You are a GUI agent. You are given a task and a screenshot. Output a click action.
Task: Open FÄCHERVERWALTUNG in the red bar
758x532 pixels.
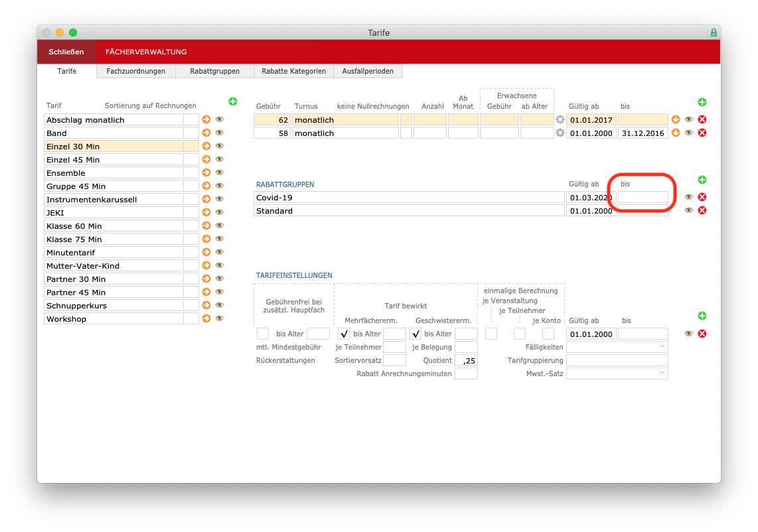pyautogui.click(x=146, y=52)
